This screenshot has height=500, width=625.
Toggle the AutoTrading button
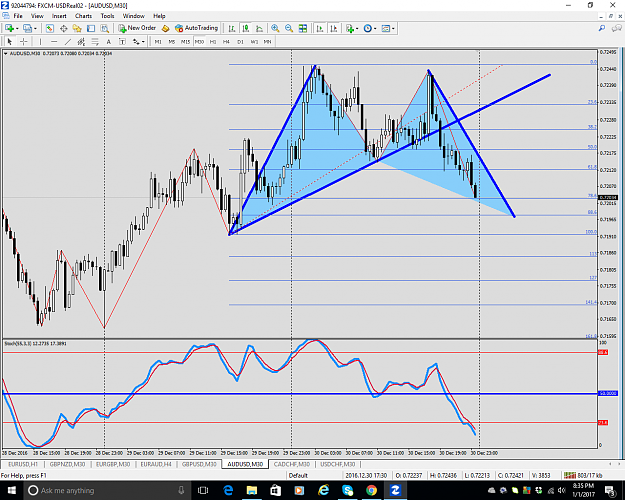point(197,28)
